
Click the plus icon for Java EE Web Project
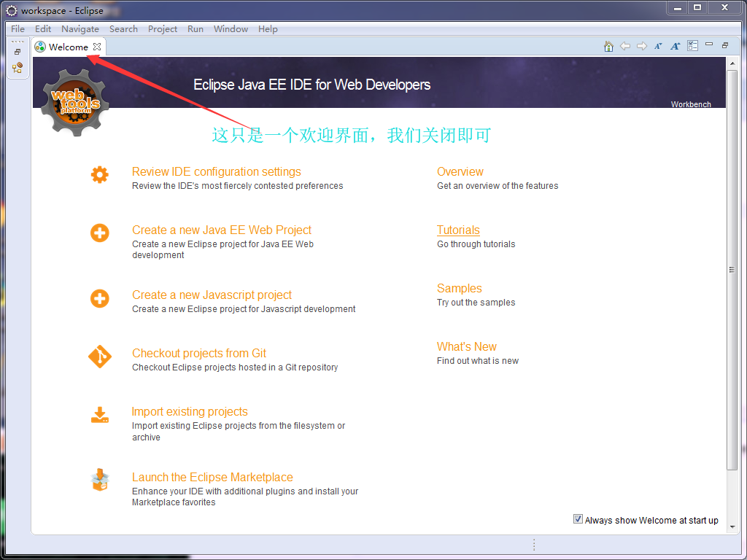click(x=99, y=233)
